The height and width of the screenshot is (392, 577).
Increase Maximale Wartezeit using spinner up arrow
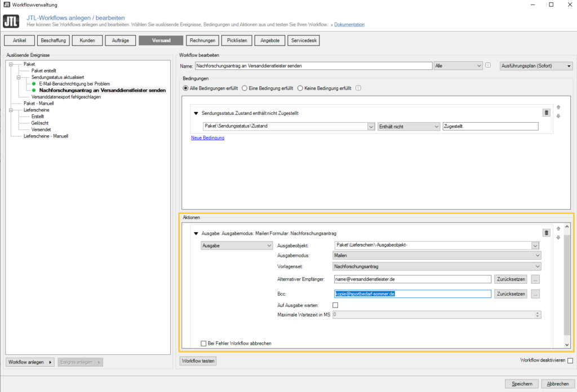[538, 313]
